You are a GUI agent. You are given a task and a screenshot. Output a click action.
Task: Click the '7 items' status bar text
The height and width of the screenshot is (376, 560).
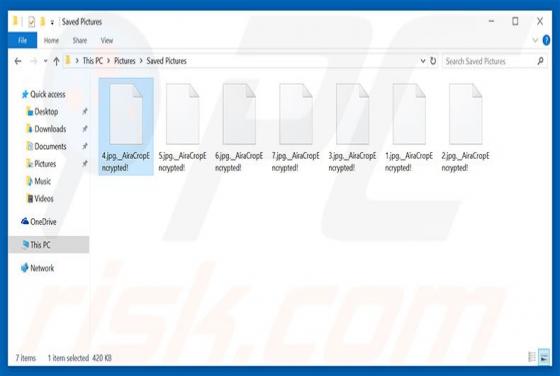point(26,358)
